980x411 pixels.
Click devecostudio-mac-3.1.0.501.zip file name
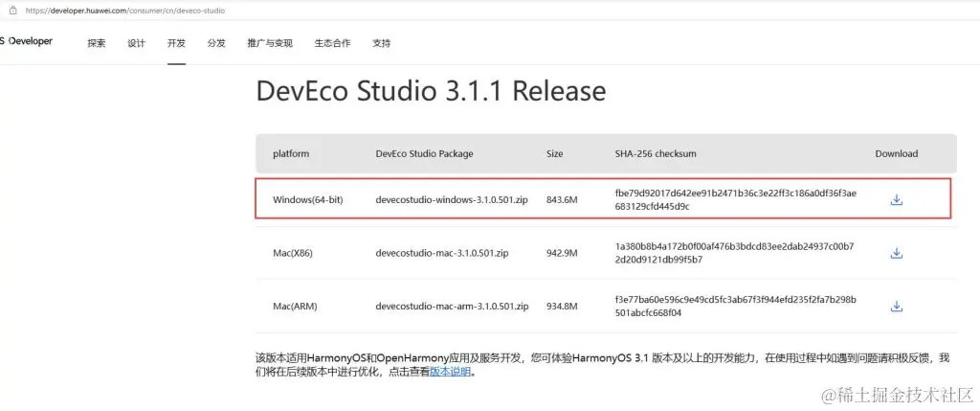click(443, 253)
